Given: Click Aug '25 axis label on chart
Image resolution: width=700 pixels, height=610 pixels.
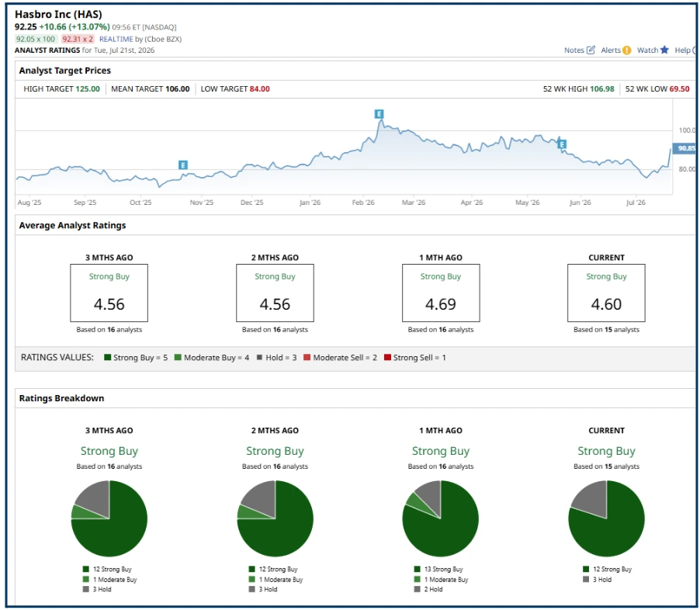Looking at the screenshot, I should (x=29, y=203).
